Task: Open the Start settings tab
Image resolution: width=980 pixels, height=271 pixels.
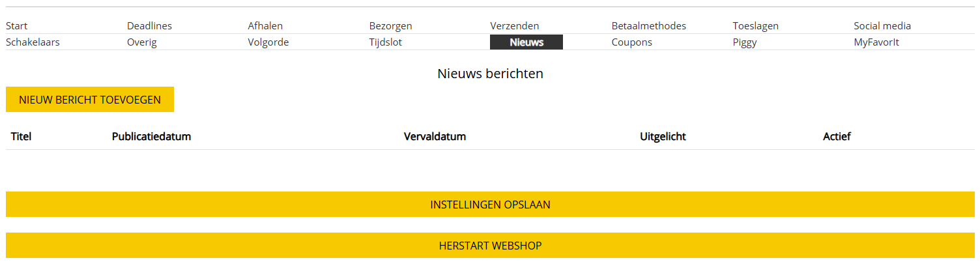Action: [17, 26]
